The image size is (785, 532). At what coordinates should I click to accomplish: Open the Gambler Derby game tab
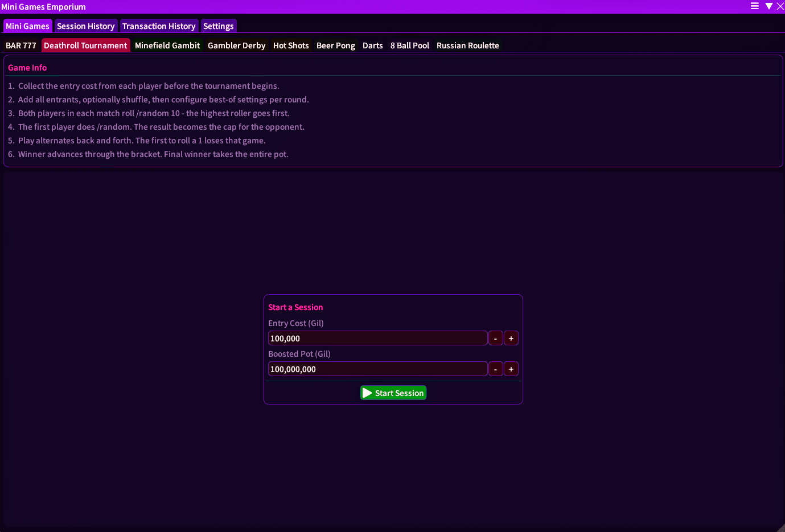coord(237,46)
